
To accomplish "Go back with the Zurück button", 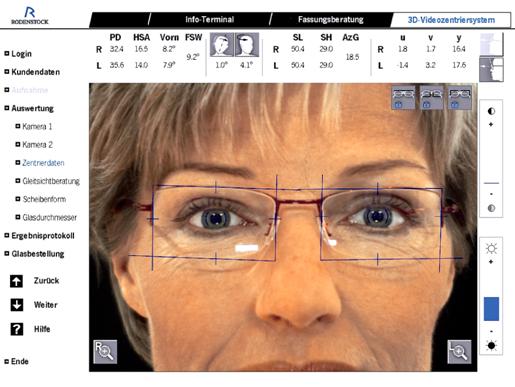I will click(x=35, y=281).
